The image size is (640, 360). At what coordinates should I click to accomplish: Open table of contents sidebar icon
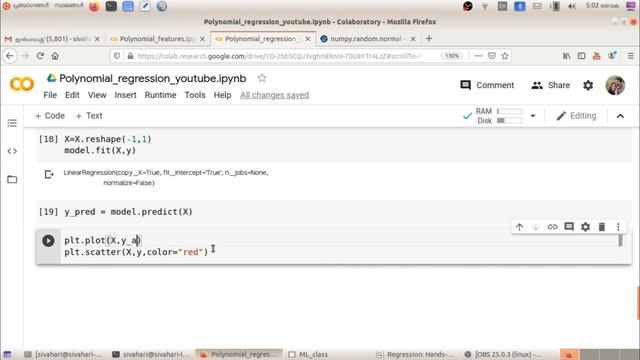(x=12, y=123)
